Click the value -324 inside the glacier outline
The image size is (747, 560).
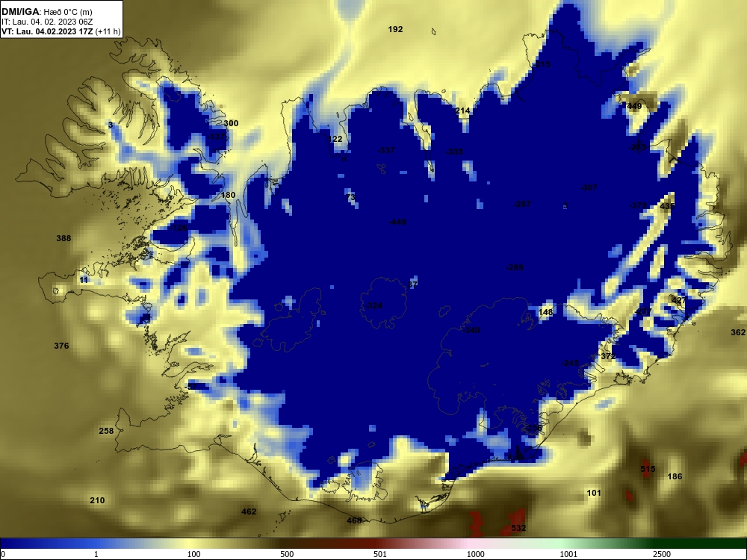point(373,305)
